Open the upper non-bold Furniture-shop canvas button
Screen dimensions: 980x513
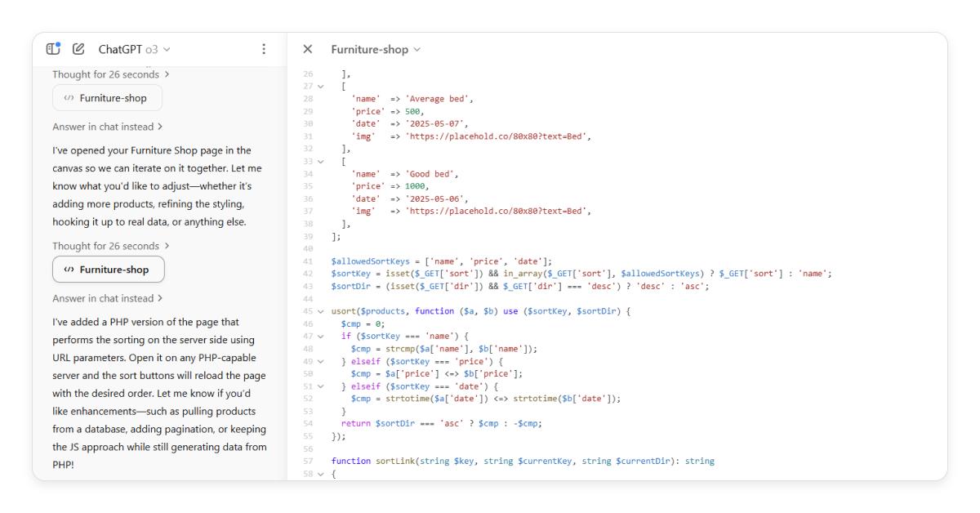[x=107, y=98]
